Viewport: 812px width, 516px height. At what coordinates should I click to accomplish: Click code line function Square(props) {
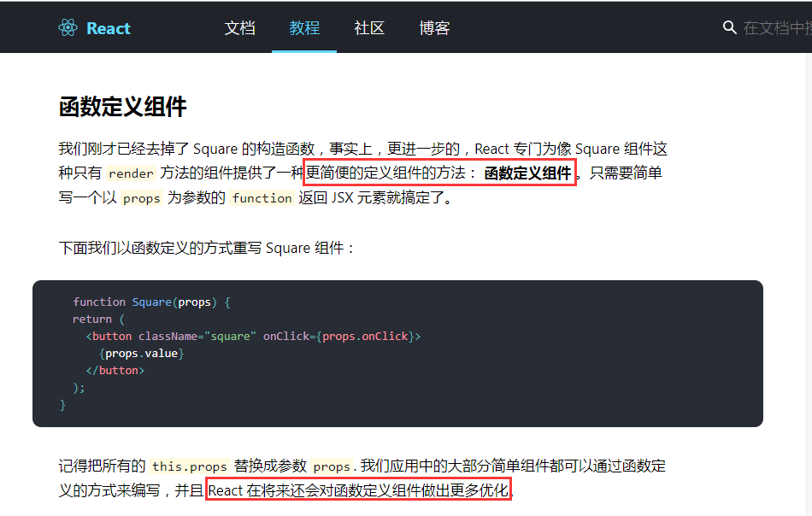pyautogui.click(x=152, y=302)
